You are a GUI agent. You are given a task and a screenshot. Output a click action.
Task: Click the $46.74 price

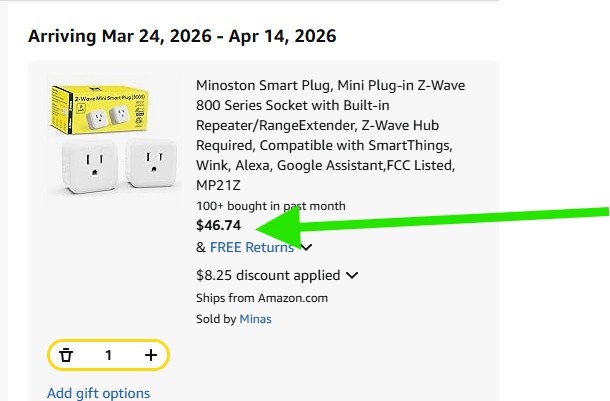(219, 225)
